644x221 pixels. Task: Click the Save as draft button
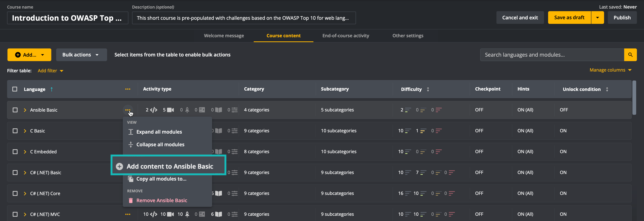[x=569, y=18]
